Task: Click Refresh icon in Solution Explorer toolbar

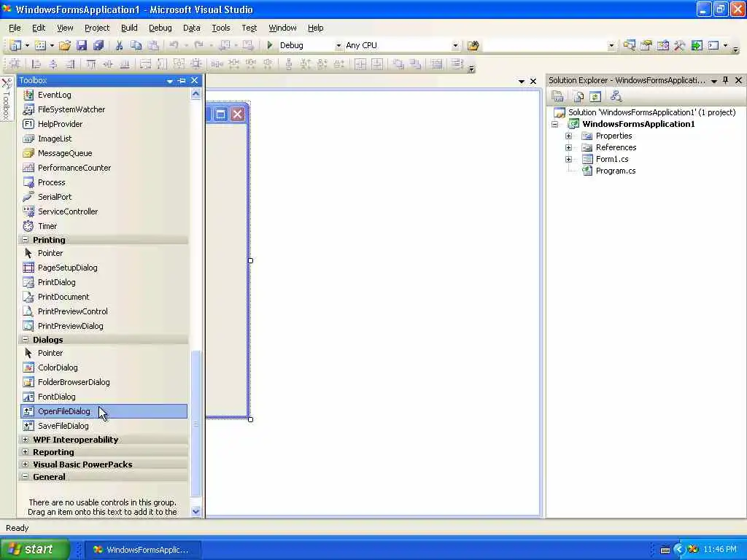Action: tap(595, 97)
